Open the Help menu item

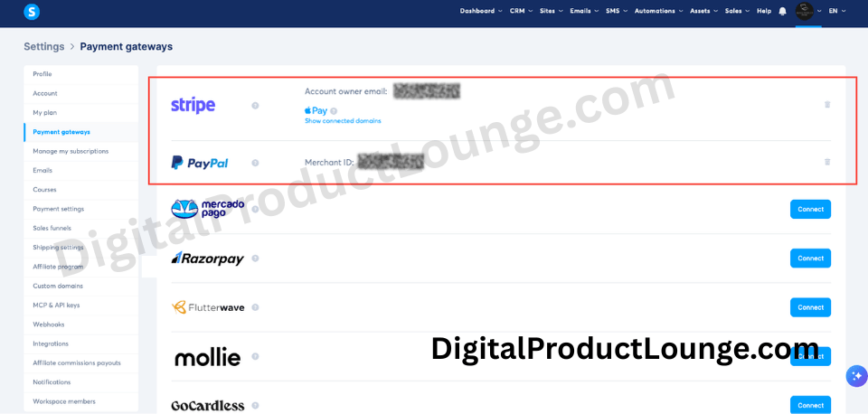(x=764, y=11)
